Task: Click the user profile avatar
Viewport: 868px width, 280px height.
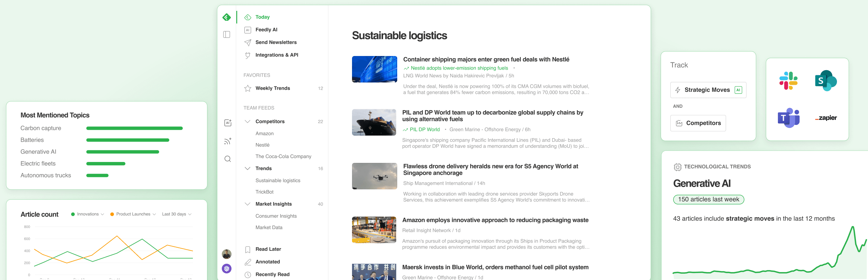Action: [x=227, y=254]
